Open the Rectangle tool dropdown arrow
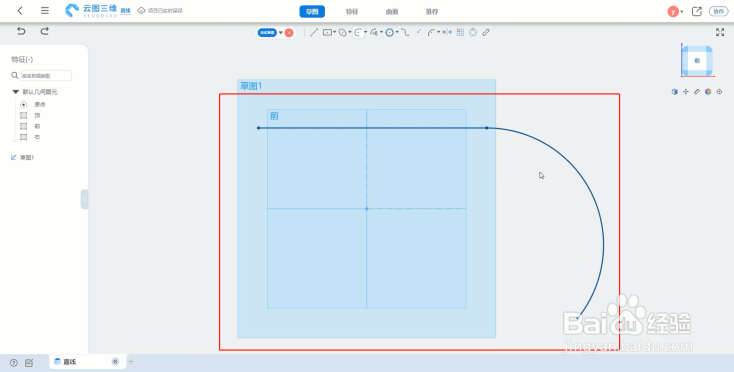 tap(334, 32)
